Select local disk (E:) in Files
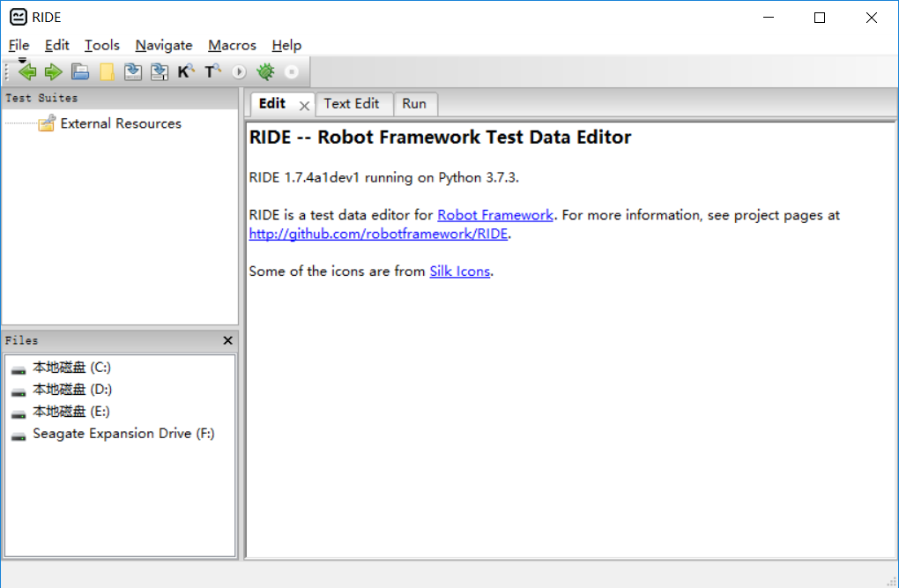Screen dimensions: 899x588 point(71,412)
